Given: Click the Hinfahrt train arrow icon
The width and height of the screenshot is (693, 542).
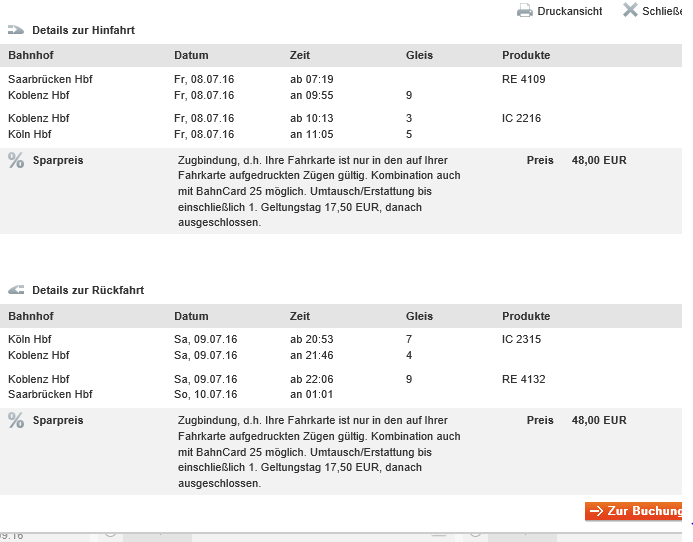Looking at the screenshot, I should [x=16, y=30].
